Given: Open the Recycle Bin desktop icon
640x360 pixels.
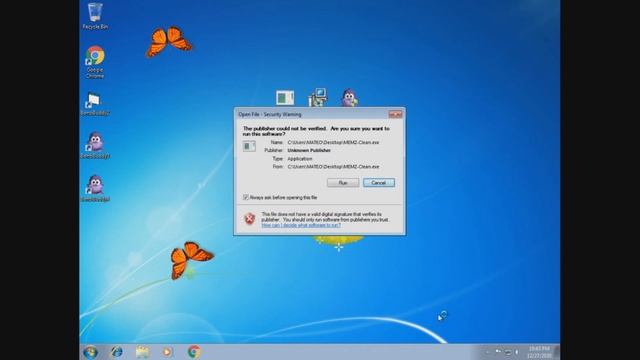Looking at the screenshot, I should (95, 16).
